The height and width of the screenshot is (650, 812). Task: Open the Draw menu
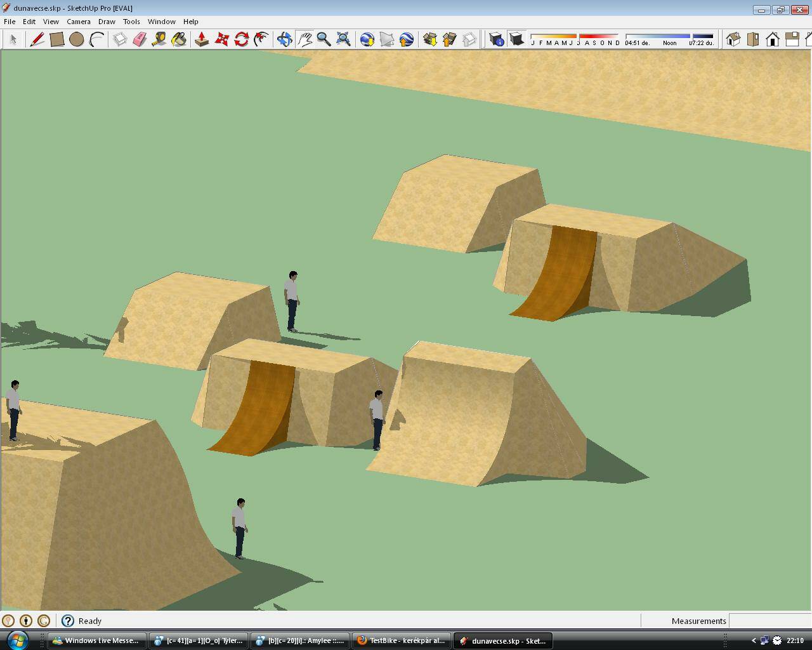pyautogui.click(x=107, y=22)
